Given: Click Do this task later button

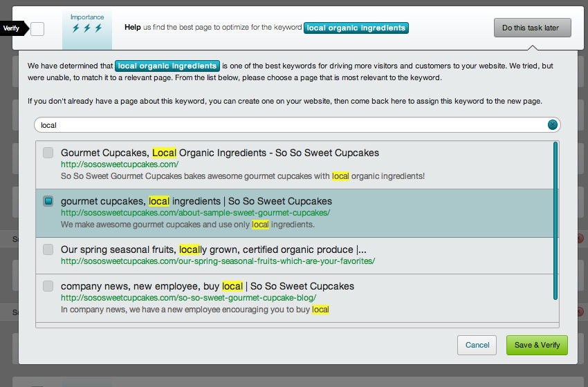Looking at the screenshot, I should [x=533, y=28].
